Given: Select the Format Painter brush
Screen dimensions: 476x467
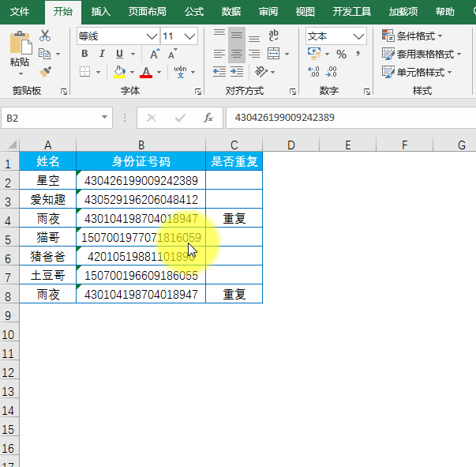Looking at the screenshot, I should (x=45, y=72).
